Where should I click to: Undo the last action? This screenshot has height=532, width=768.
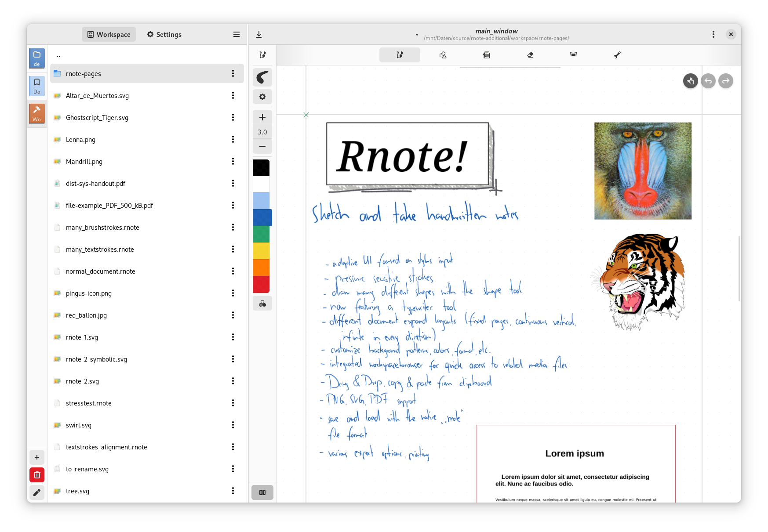pyautogui.click(x=708, y=81)
